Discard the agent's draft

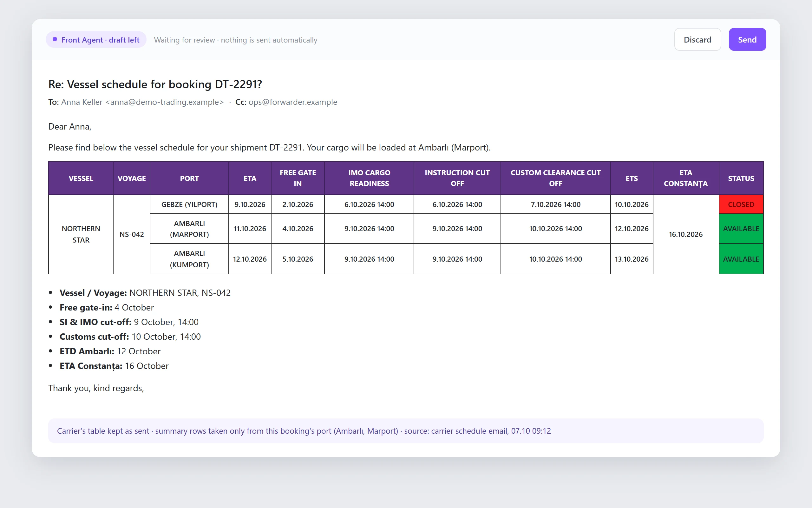697,40
